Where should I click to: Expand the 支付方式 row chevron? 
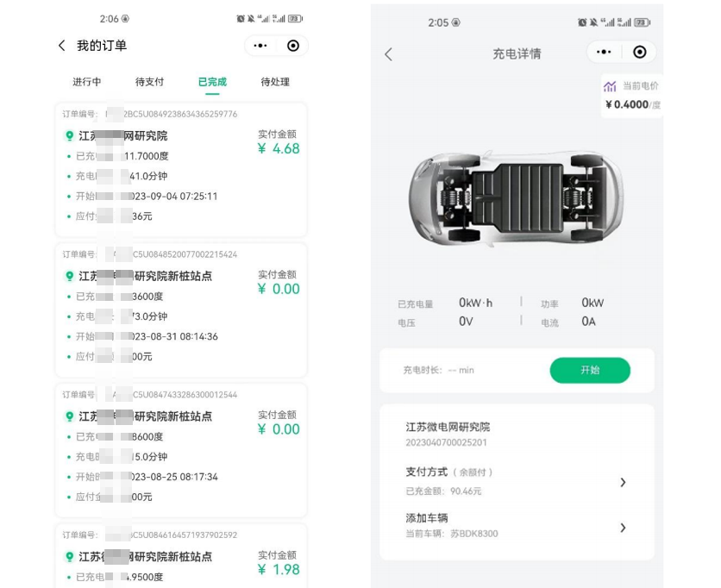coord(623,482)
